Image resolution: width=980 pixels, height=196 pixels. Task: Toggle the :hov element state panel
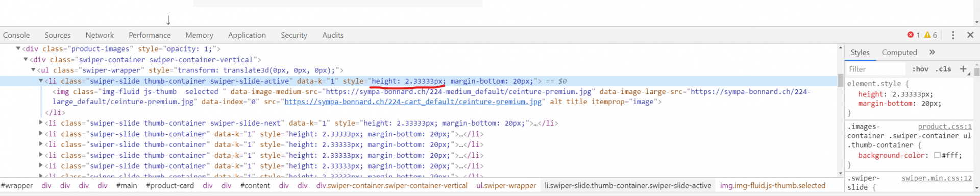click(920, 69)
